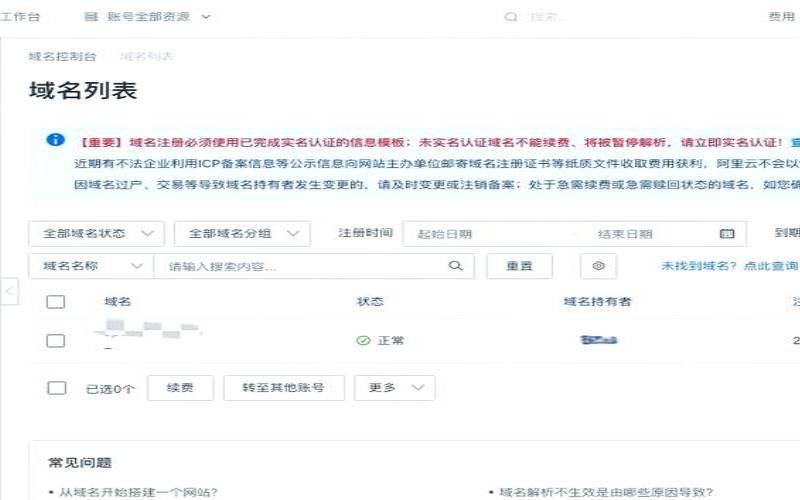Go to 域名控制台 breadcrumb
The height and width of the screenshot is (500, 800).
point(62,56)
